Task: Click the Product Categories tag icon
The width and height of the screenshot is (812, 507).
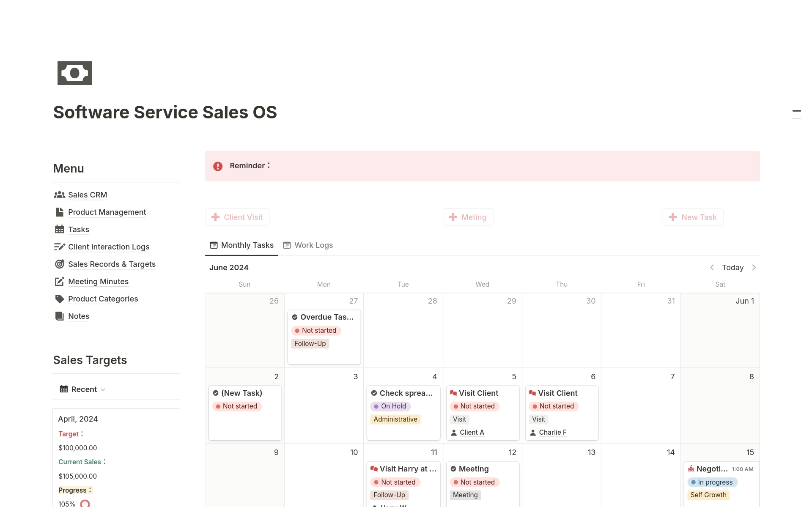Action: coord(59,299)
